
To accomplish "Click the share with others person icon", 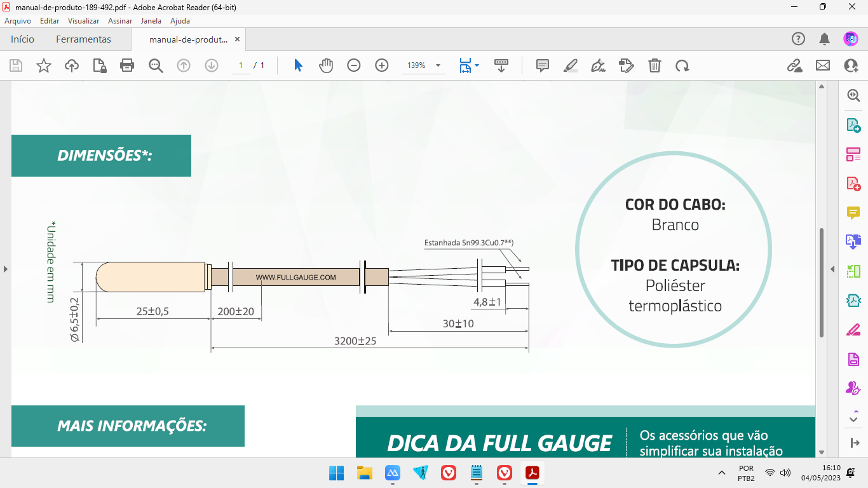I will 851,65.
